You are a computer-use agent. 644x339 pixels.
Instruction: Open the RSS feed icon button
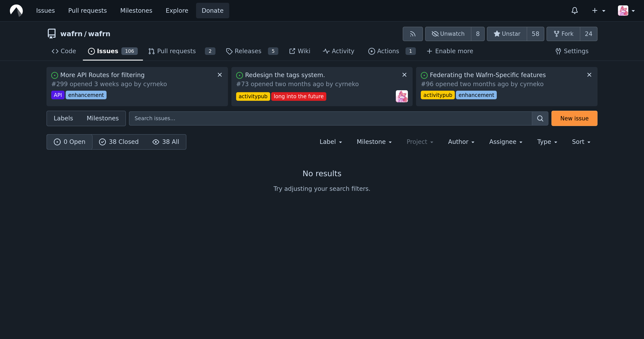[412, 34]
